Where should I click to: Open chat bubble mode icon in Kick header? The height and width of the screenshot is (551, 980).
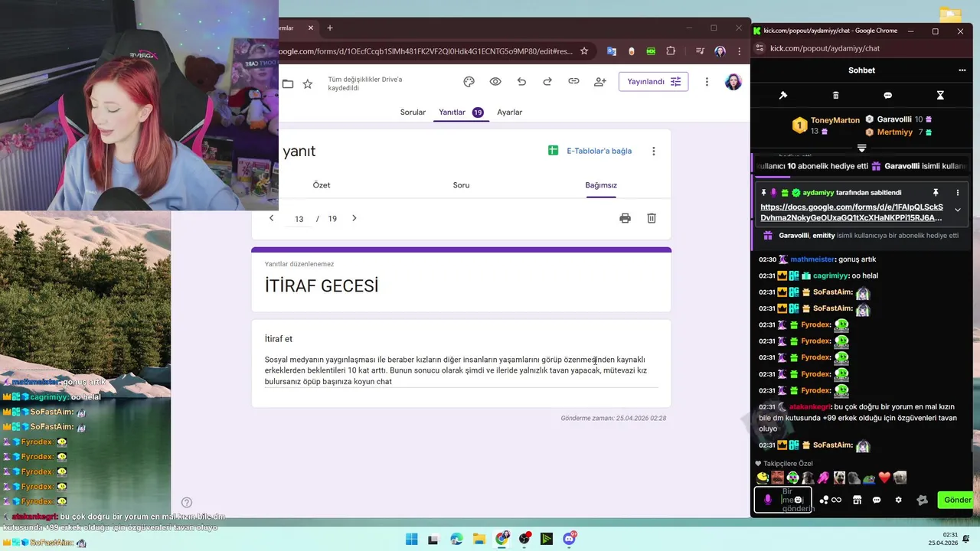click(888, 96)
